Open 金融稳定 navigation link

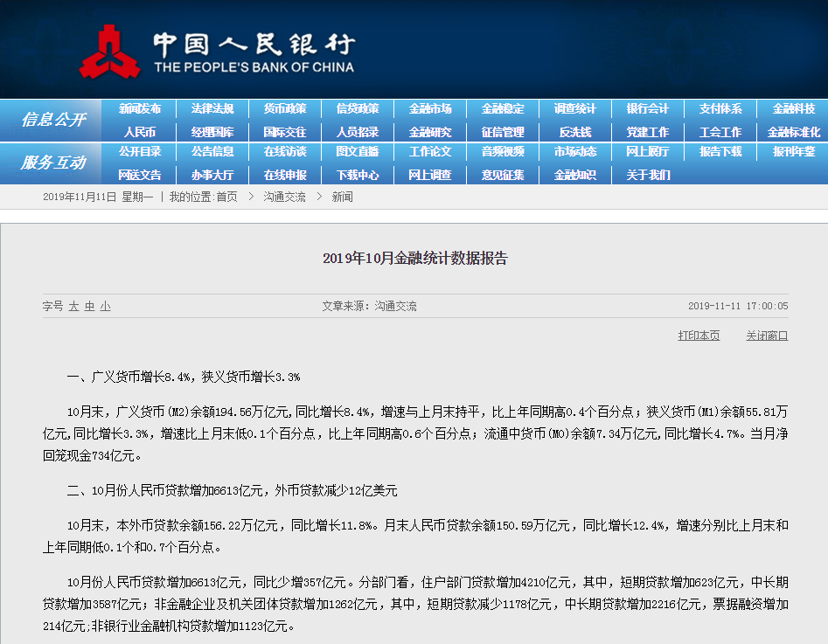503,108
